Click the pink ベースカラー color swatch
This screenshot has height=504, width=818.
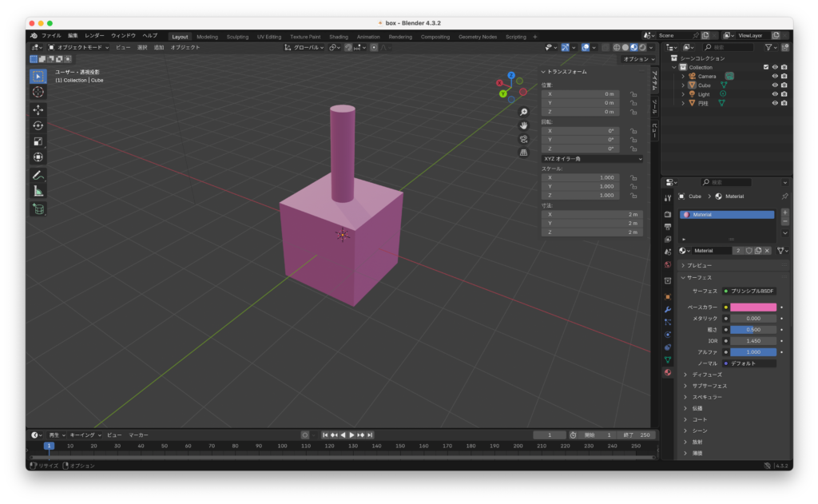pos(752,307)
